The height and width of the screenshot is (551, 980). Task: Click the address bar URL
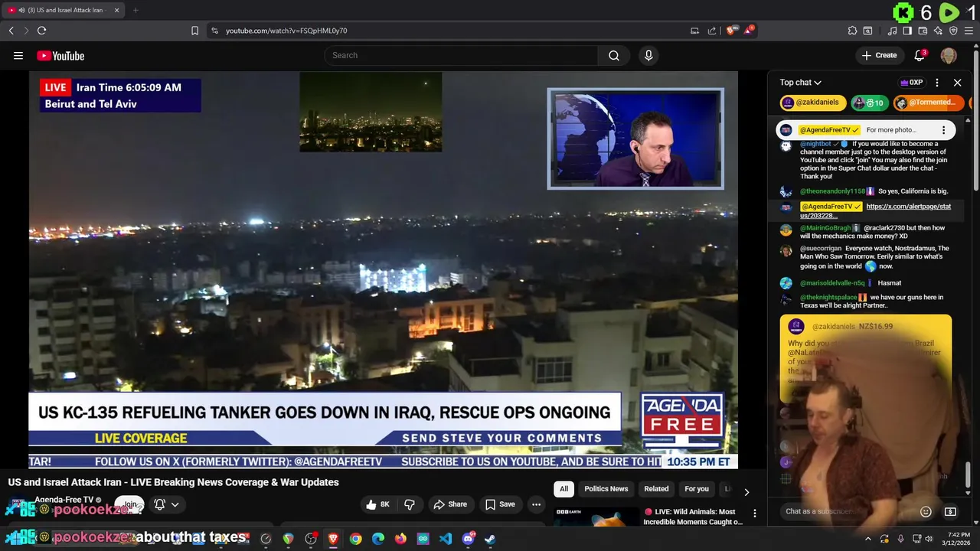coord(286,31)
